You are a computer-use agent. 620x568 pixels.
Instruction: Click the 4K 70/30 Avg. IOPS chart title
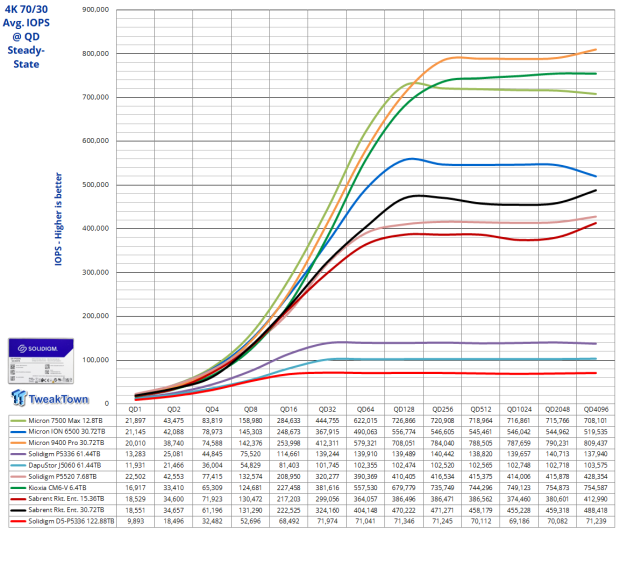[26, 36]
